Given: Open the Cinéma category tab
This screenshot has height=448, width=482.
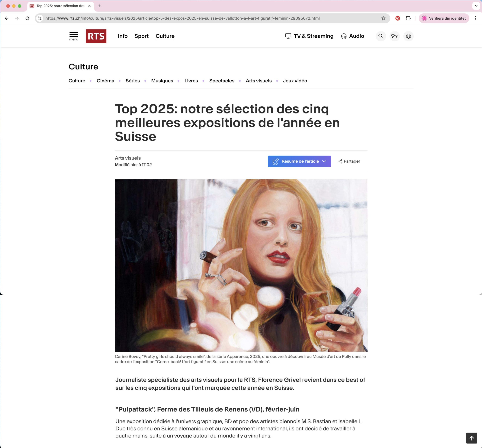Looking at the screenshot, I should 105,81.
